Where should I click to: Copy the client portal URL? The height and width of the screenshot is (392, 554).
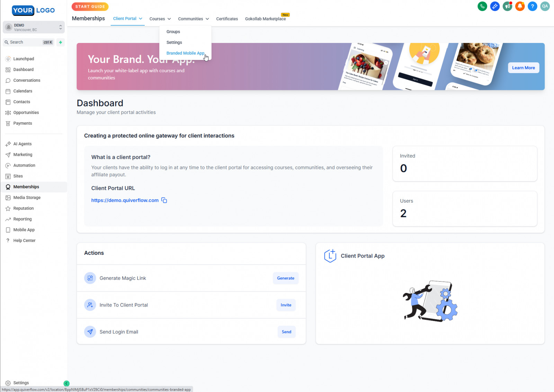[x=164, y=201]
